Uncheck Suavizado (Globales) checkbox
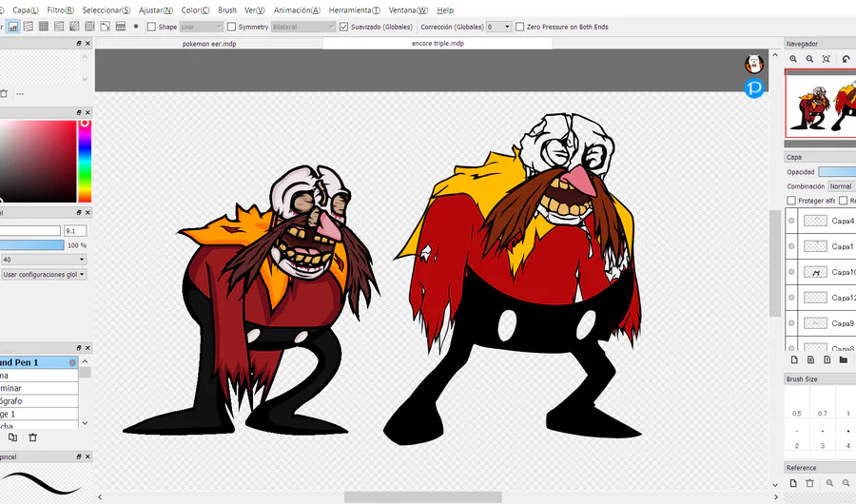 (x=344, y=27)
